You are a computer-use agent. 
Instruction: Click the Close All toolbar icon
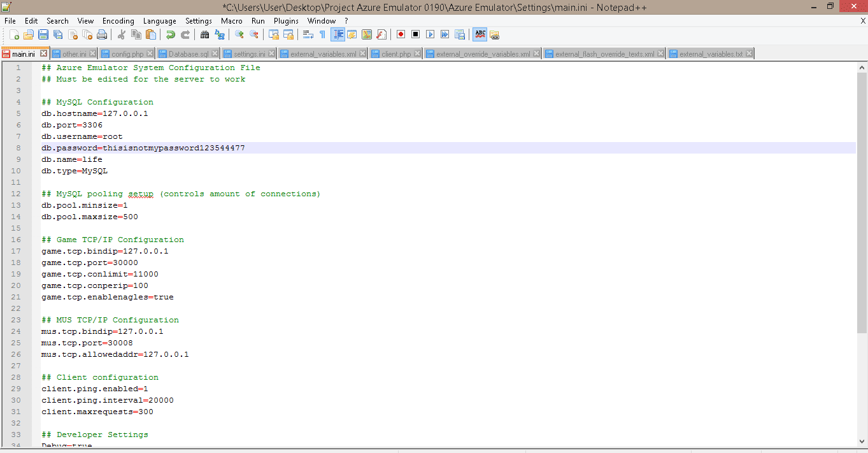[x=87, y=34]
